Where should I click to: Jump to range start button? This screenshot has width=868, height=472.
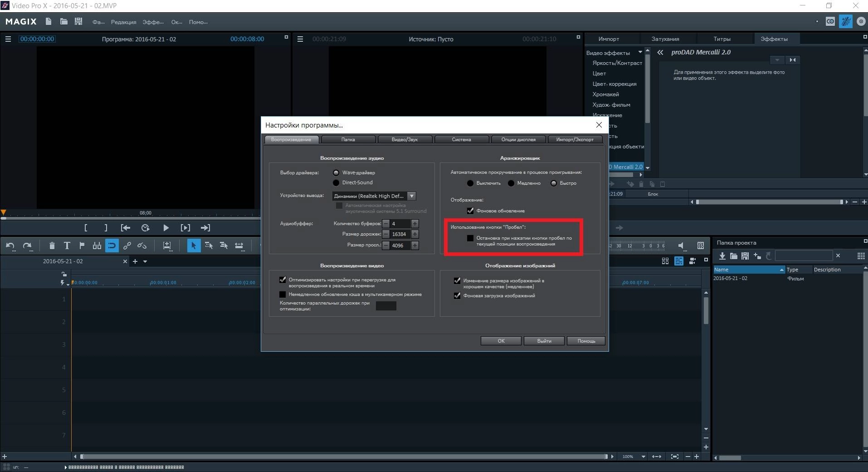[126, 228]
